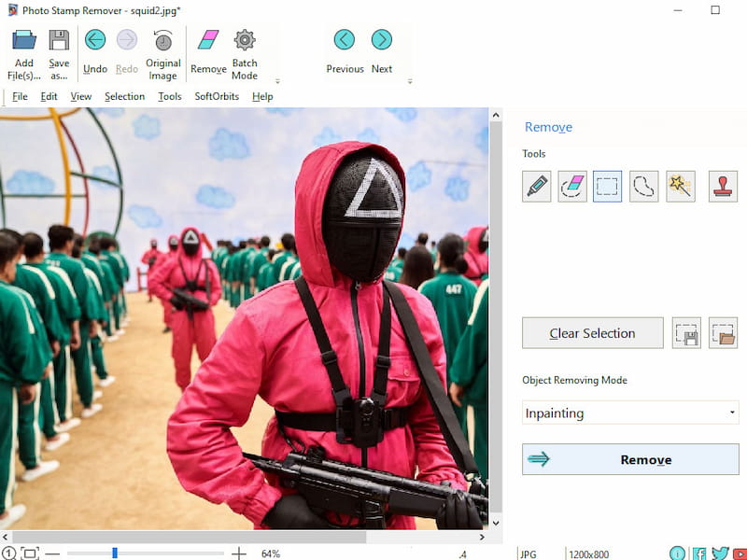Click the zoom slider handle

coord(114,553)
